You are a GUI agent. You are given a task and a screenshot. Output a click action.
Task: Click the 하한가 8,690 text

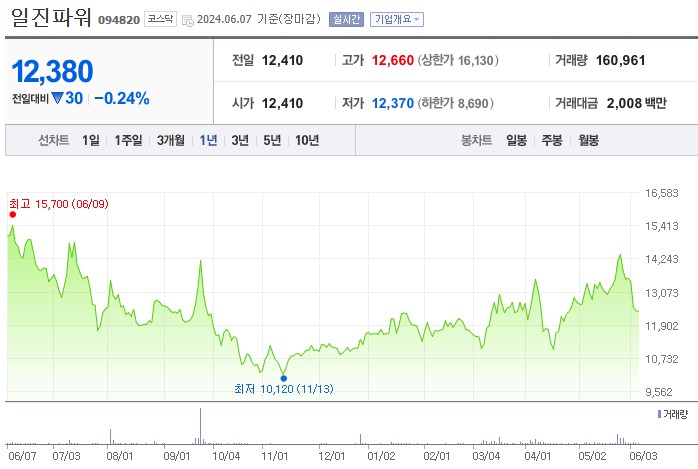pyautogui.click(x=455, y=103)
